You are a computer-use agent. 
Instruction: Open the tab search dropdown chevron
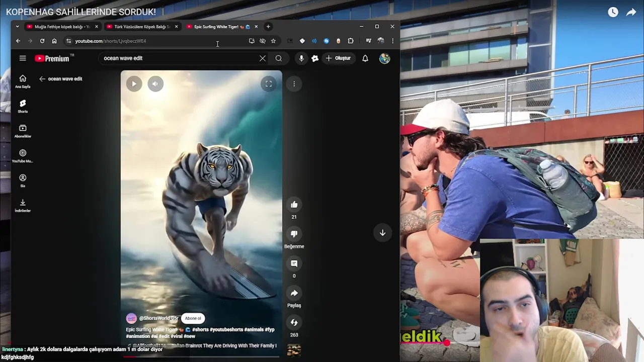pos(17,27)
